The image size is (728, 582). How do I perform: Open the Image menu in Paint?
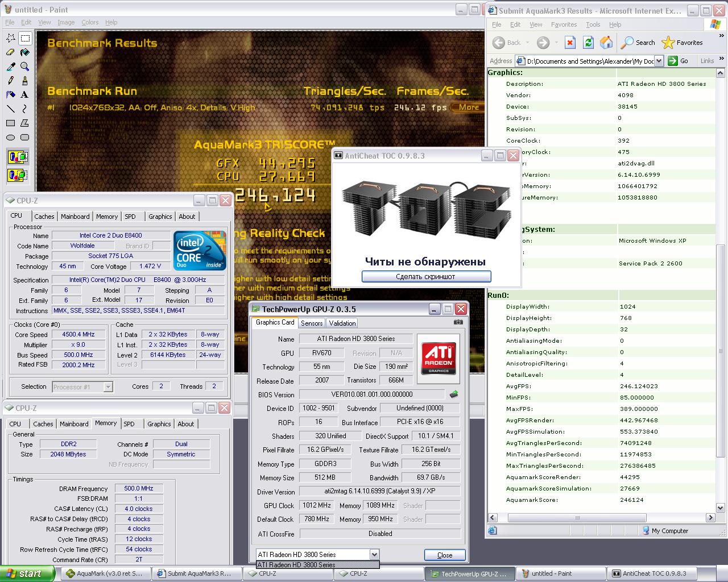pos(66,22)
